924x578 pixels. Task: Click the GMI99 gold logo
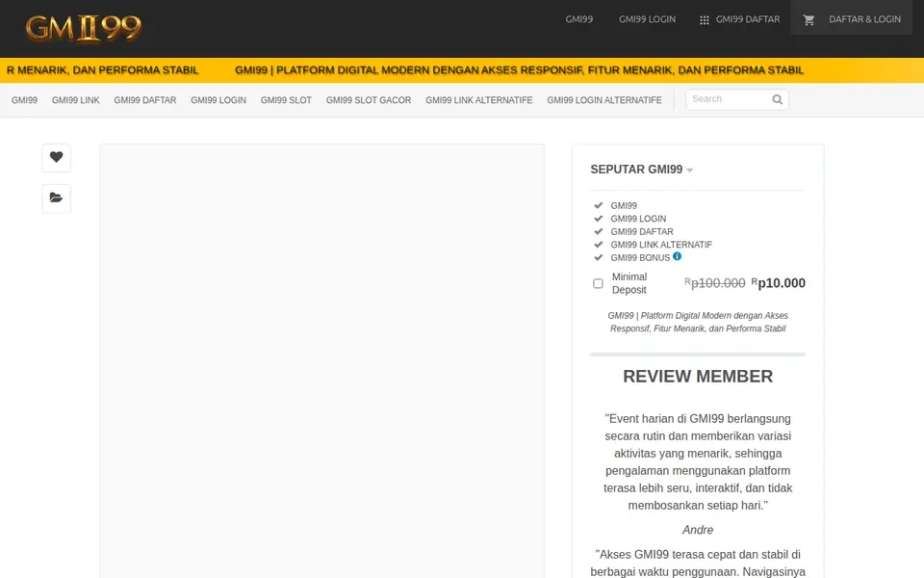tap(83, 28)
